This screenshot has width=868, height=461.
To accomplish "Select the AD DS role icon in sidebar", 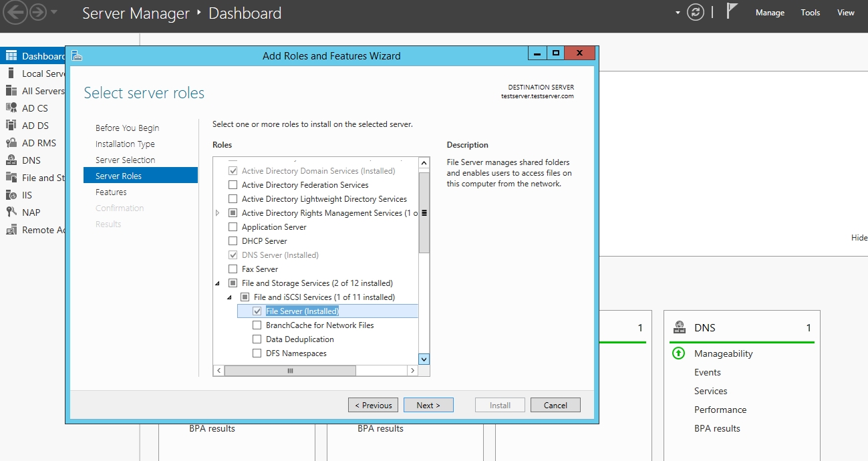I will pos(11,126).
